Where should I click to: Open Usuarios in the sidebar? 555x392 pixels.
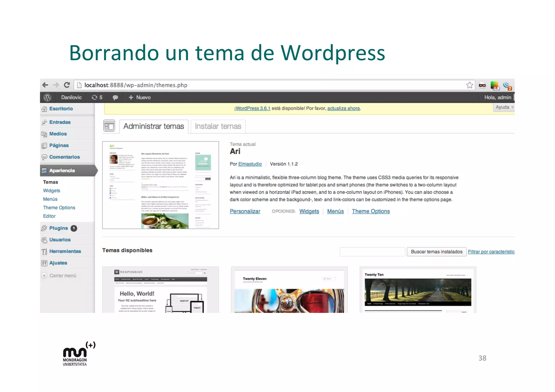60,240
